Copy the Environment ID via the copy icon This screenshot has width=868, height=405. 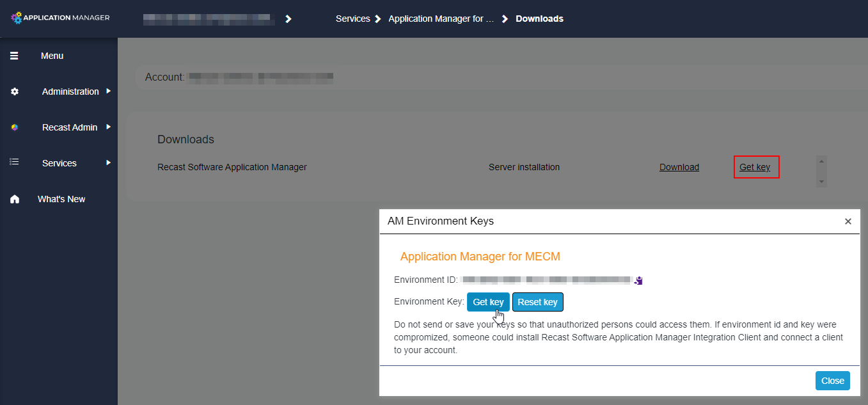[x=638, y=280]
